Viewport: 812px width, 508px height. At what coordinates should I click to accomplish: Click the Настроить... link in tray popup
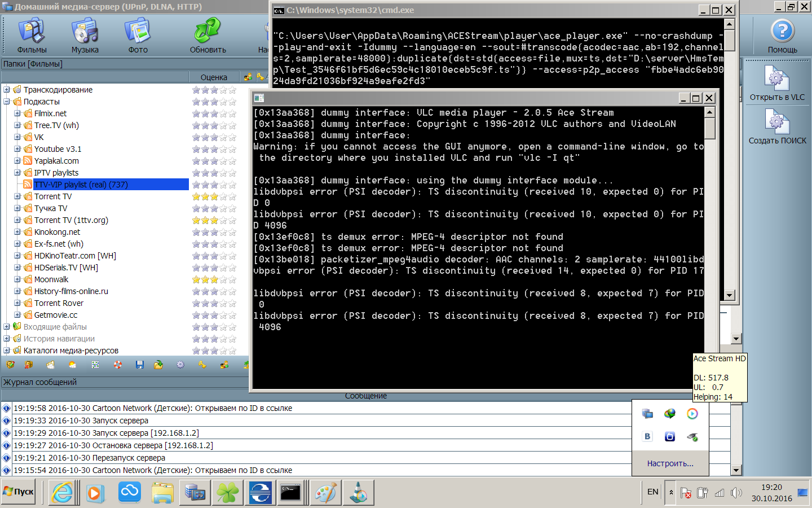[670, 463]
